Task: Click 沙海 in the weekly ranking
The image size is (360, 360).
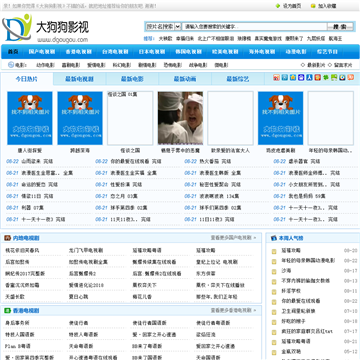Action: [286, 271]
